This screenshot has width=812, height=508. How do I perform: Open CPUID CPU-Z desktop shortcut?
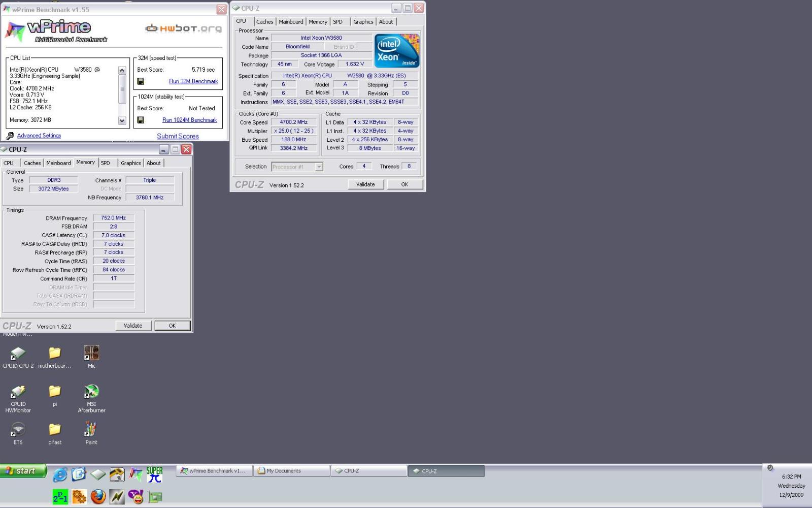pos(18,357)
